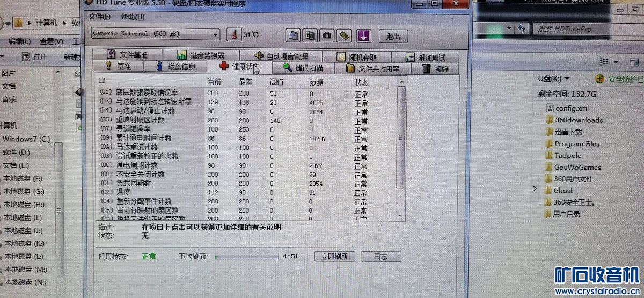
Task: Open 编辑(E) menu in Explorer window
Action: 20,41
